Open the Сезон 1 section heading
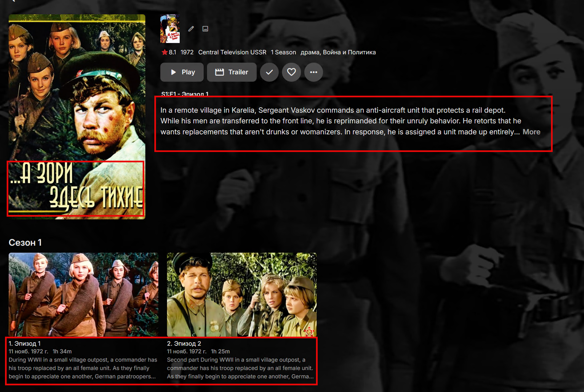This screenshot has height=392, width=584. pyautogui.click(x=25, y=242)
